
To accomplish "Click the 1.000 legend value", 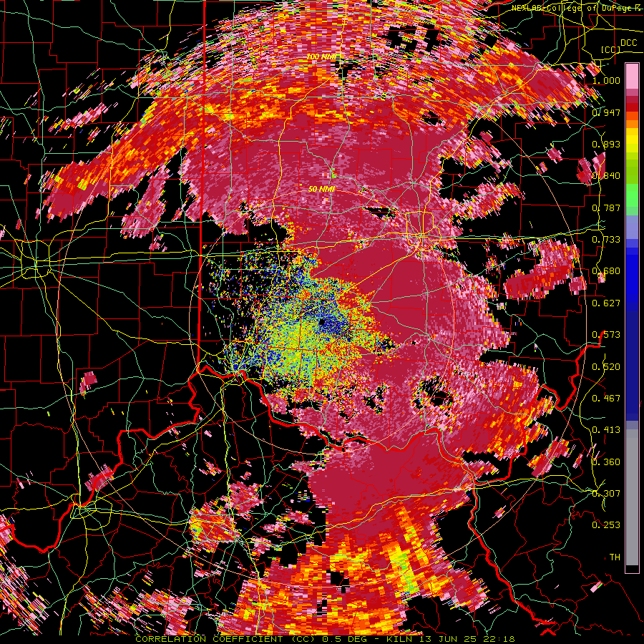I will click(606, 80).
